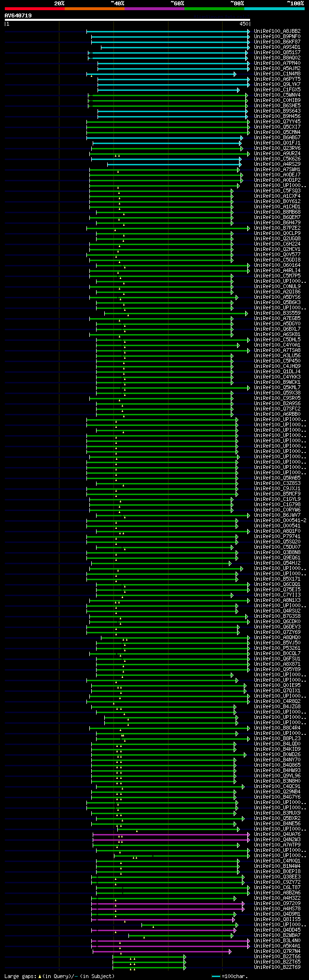Open hit UniRef100_A0DEJ7

(x=277, y=175)
